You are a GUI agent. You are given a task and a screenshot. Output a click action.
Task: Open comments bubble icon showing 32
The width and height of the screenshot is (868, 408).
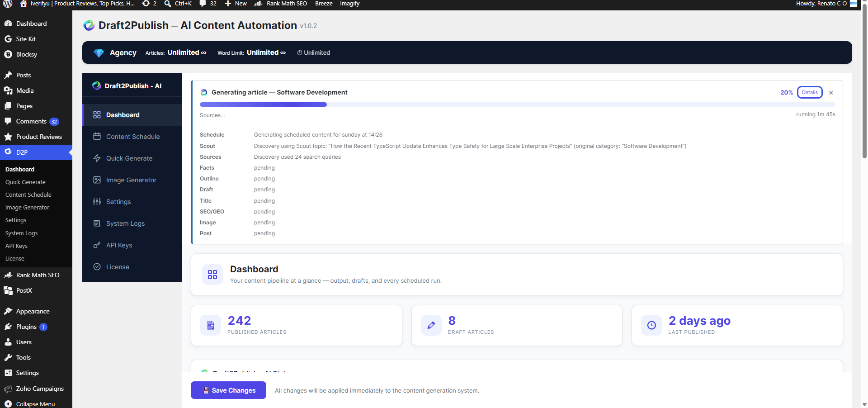point(203,4)
